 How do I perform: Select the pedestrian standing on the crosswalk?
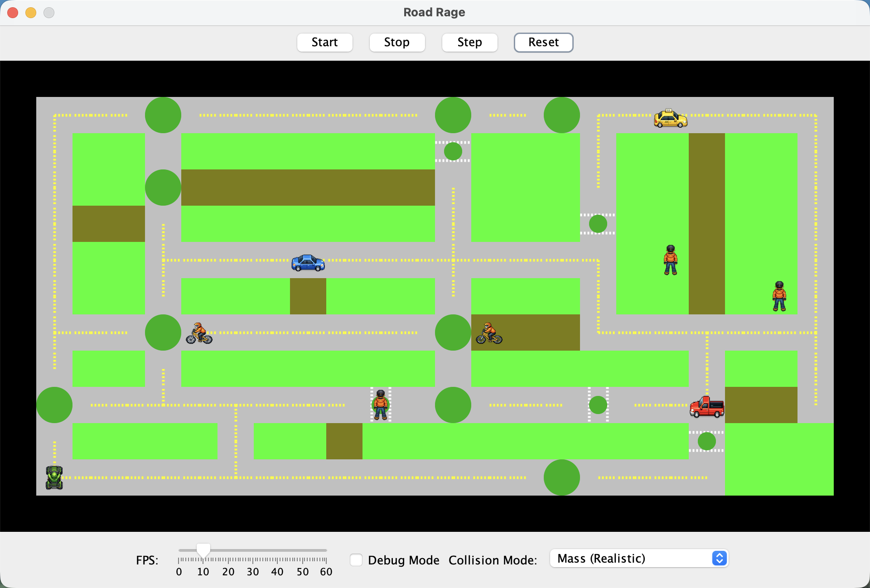click(380, 405)
